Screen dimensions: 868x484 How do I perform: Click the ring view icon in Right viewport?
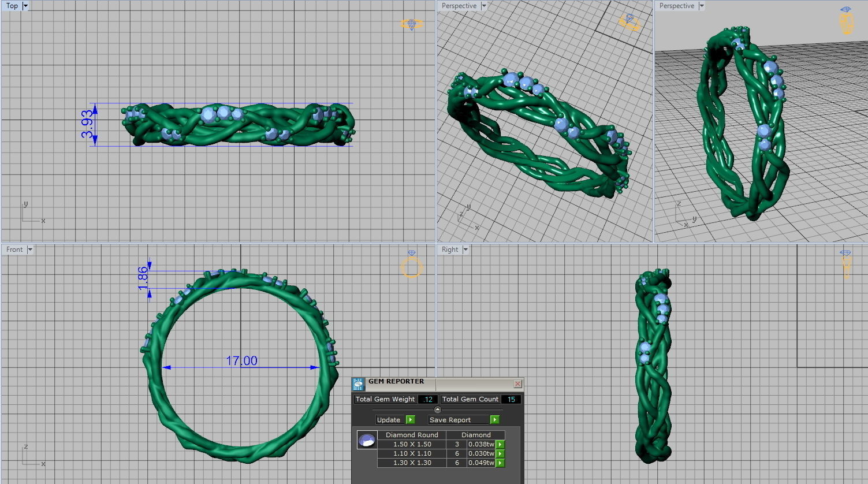click(x=846, y=264)
